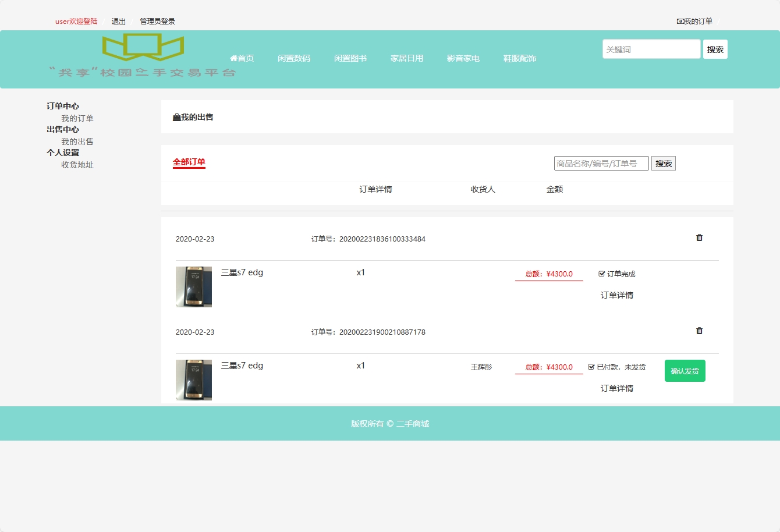Toggle the 已付款，未发货 check icon
The width and height of the screenshot is (780, 532).
(591, 367)
